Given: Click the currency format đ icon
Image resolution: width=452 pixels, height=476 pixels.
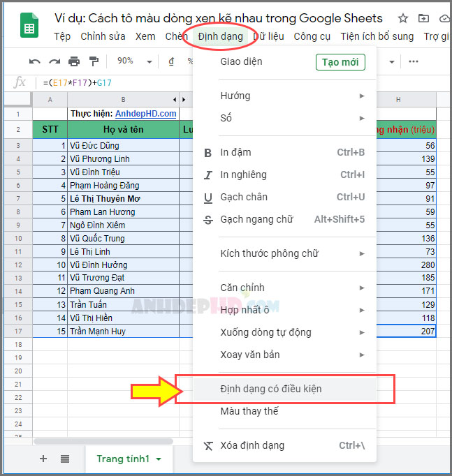Looking at the screenshot, I should [x=171, y=61].
